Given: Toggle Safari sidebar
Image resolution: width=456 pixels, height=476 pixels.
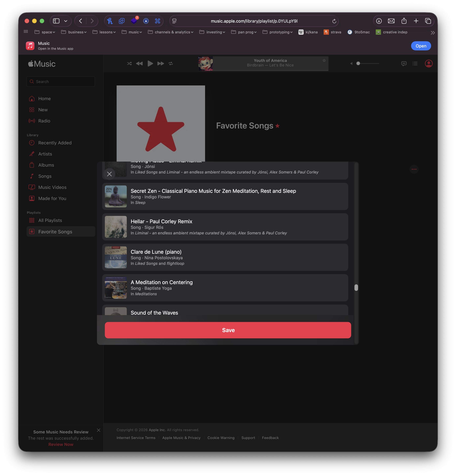Looking at the screenshot, I should [56, 21].
